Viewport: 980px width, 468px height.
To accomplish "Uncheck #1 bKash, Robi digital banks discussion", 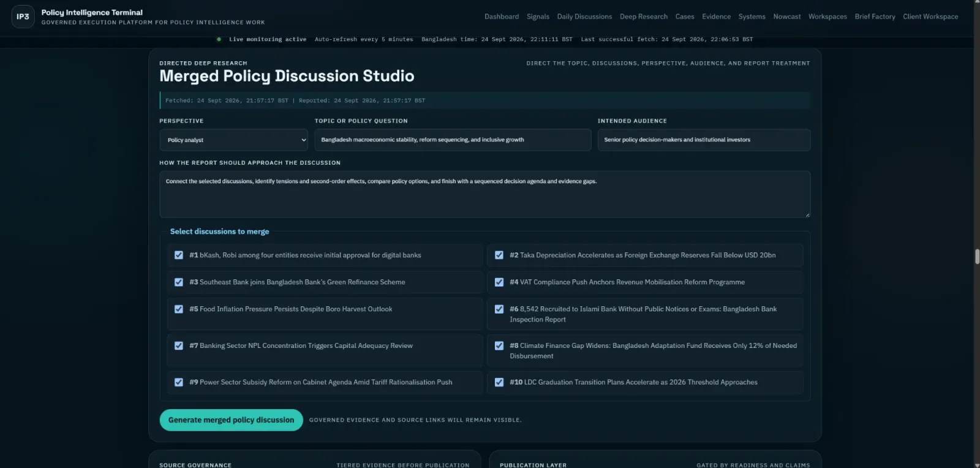I will pos(179,255).
